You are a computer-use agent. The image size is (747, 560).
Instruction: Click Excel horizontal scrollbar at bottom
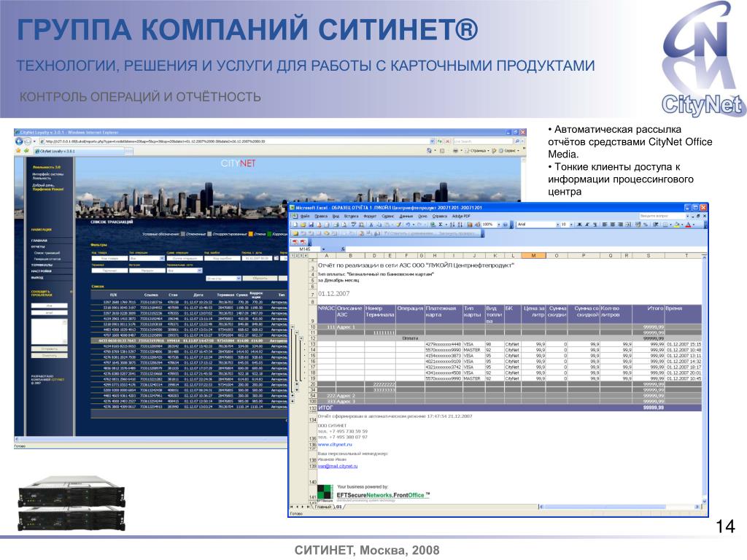[619, 507]
